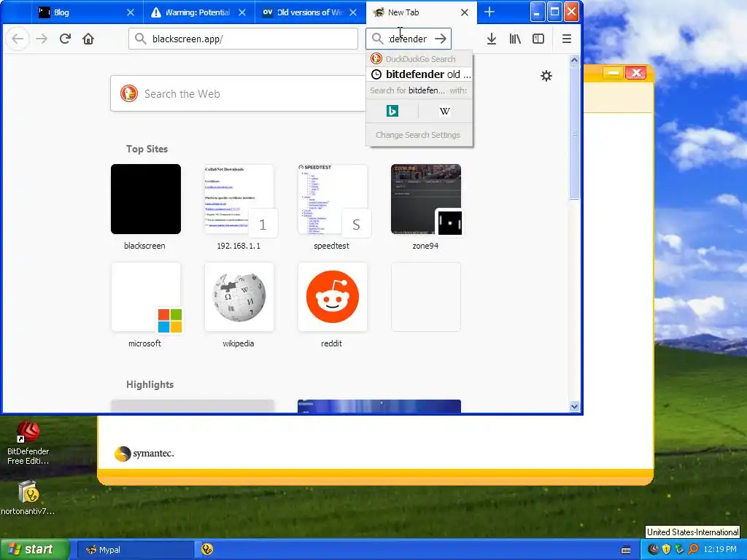Screen dimensions: 747x560
Task: Select Mypal in the taskbar
Action: coord(135,550)
